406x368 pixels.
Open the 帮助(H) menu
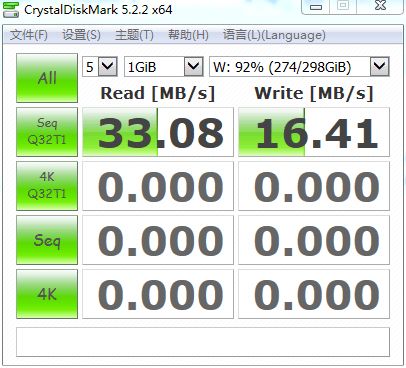(x=188, y=35)
